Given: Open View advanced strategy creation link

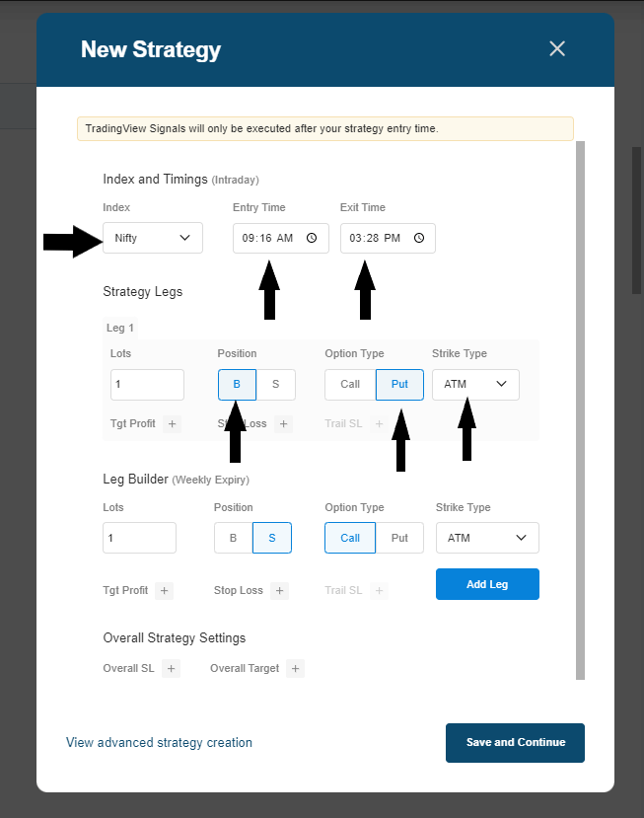Looking at the screenshot, I should 159,743.
